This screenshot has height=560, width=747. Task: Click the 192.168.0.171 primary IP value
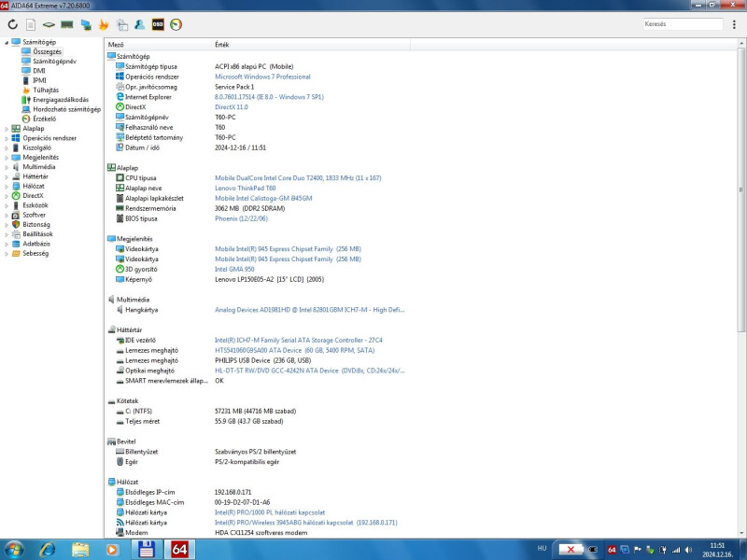(233, 492)
